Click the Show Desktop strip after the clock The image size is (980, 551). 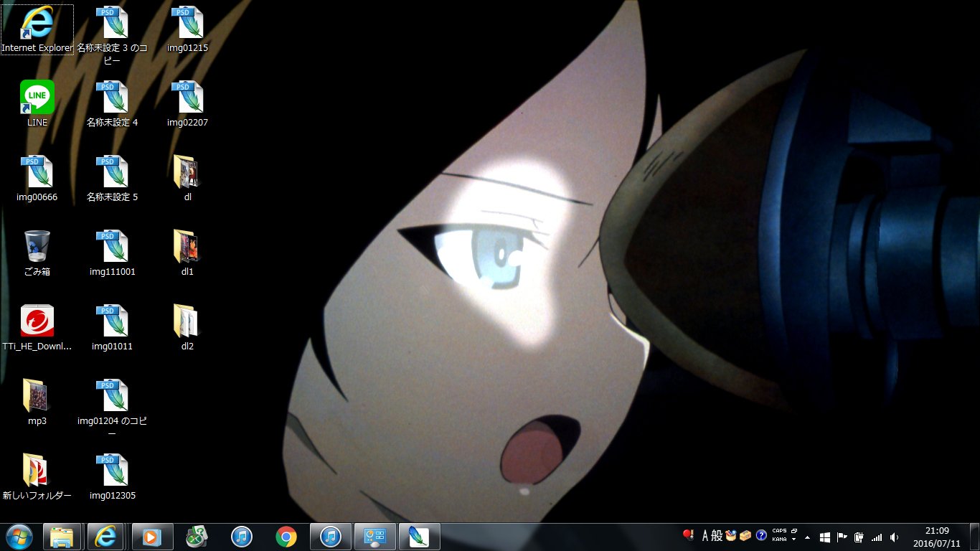pyautogui.click(x=974, y=537)
